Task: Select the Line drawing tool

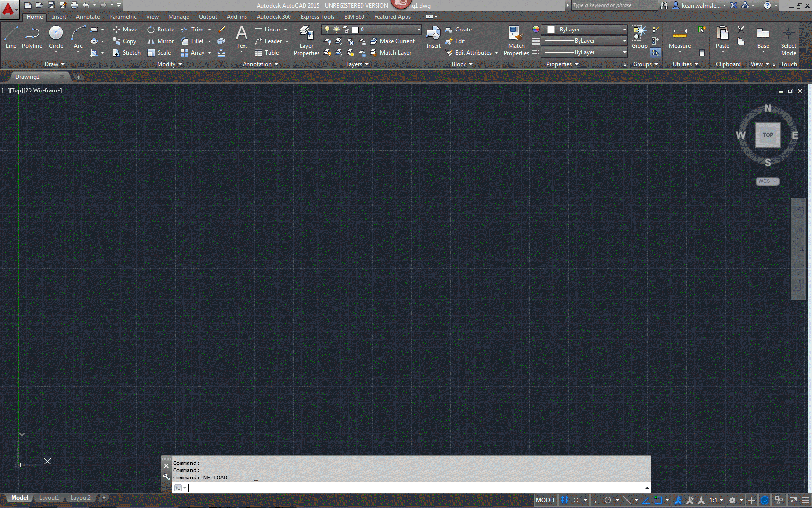Action: point(11,38)
